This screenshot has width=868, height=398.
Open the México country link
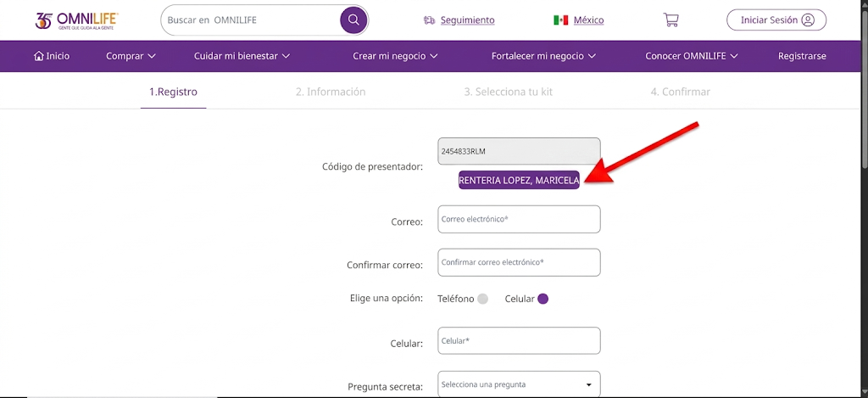coord(588,20)
